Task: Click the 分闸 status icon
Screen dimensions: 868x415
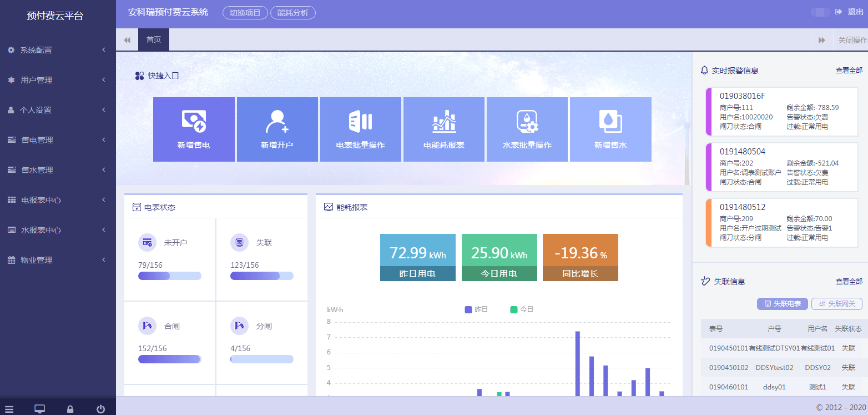Action: [239, 326]
